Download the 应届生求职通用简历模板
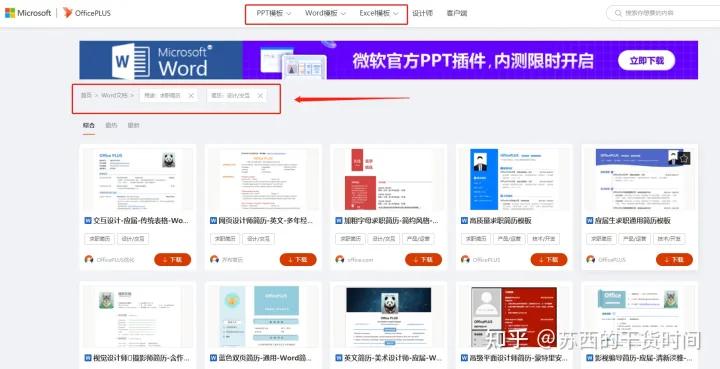The image size is (720, 369). (674, 259)
